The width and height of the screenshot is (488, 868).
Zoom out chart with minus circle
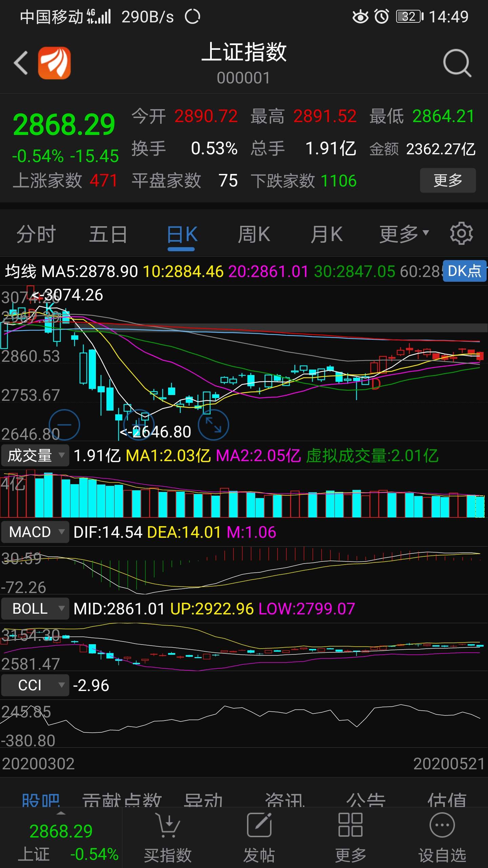pyautogui.click(x=64, y=425)
